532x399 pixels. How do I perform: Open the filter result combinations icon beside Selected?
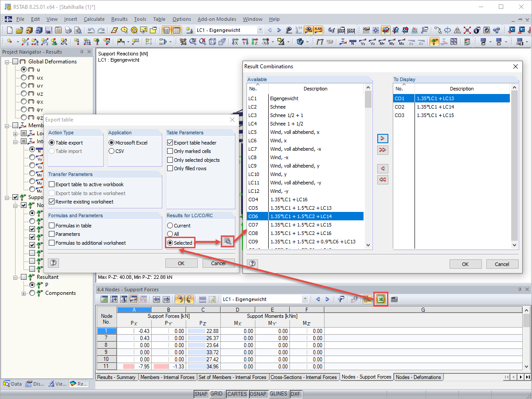(x=227, y=242)
